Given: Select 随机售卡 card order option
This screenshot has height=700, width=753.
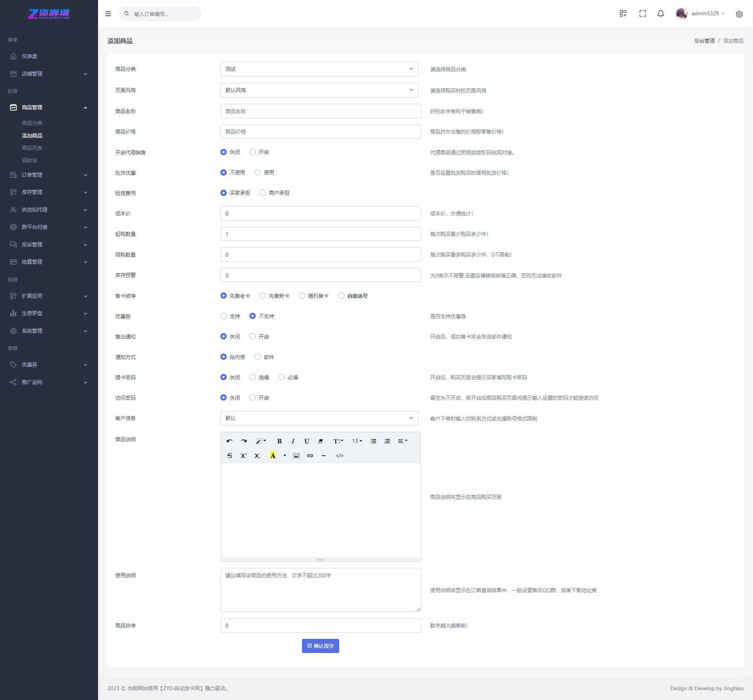Looking at the screenshot, I should [x=302, y=296].
